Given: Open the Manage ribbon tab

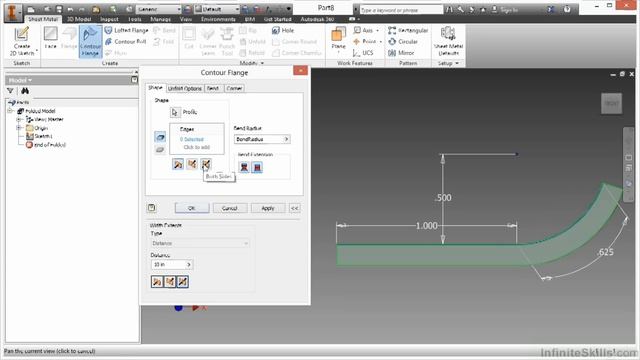Looking at the screenshot, I should tap(160, 19).
